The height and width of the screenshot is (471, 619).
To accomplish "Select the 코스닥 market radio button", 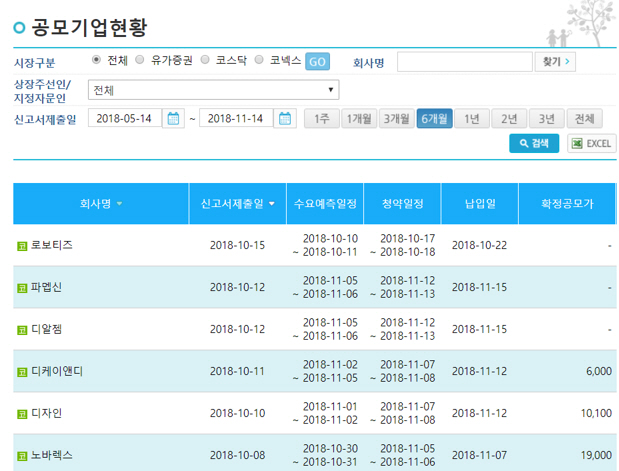I will click(x=204, y=60).
